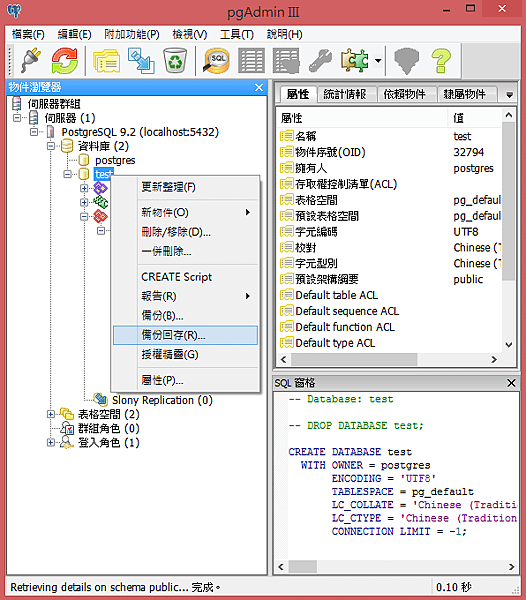Click the properties vertical scroll down arrow
Screen dimensions: 526x600
(x=509, y=344)
